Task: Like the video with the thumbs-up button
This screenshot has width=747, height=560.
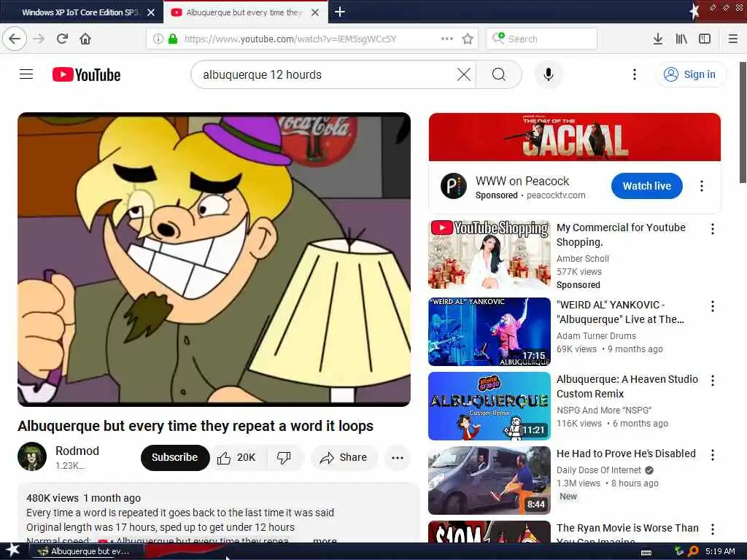Action: click(x=237, y=458)
